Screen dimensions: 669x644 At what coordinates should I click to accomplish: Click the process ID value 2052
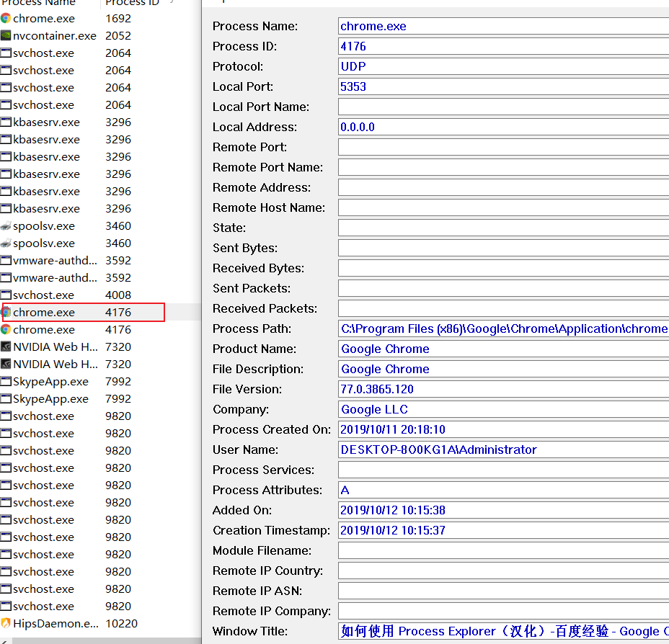pyautogui.click(x=118, y=36)
